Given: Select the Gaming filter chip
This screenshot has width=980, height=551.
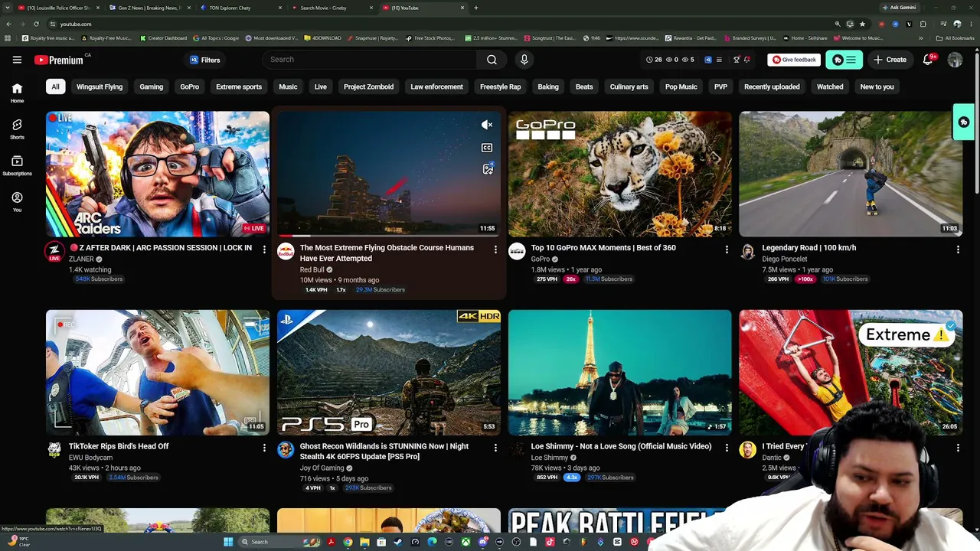Looking at the screenshot, I should pos(151,86).
